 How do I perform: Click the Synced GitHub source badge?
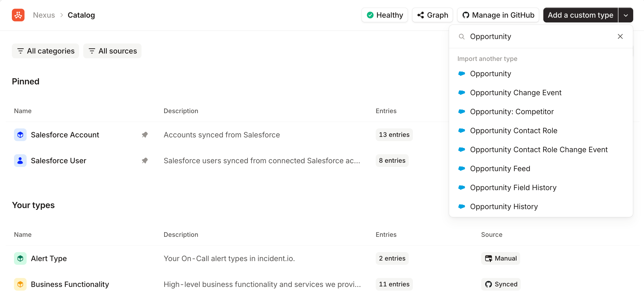[x=501, y=284]
